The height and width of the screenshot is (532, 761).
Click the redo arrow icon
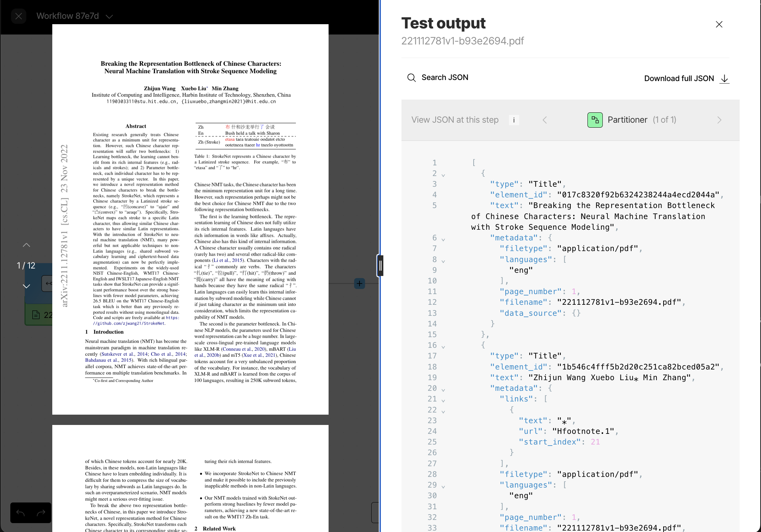[41, 513]
